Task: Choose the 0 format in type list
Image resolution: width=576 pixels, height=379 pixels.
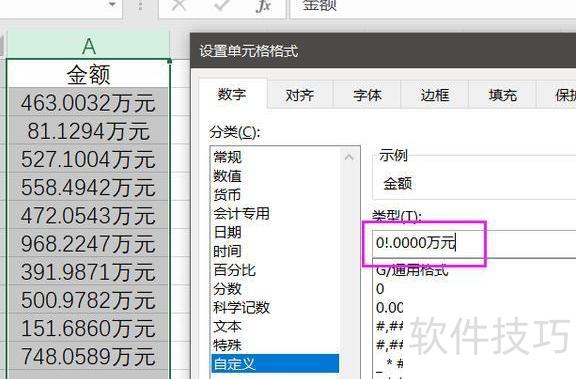Action: tap(380, 289)
